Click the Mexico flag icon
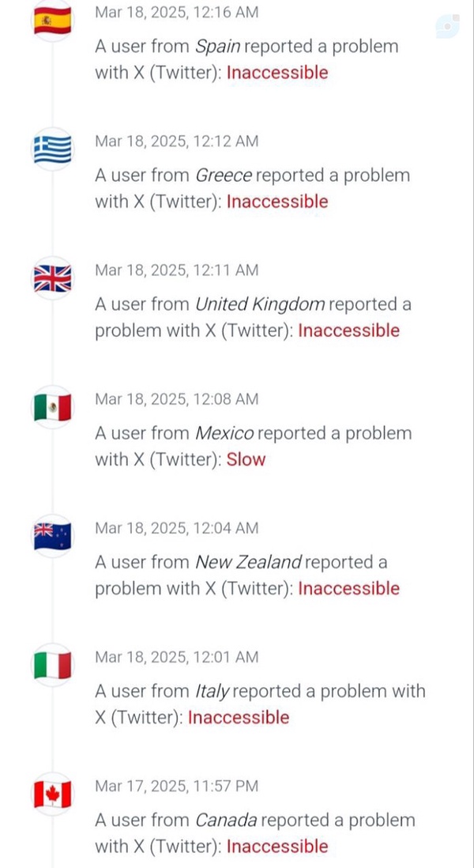Viewport: 474px width, 868px height. [53, 407]
